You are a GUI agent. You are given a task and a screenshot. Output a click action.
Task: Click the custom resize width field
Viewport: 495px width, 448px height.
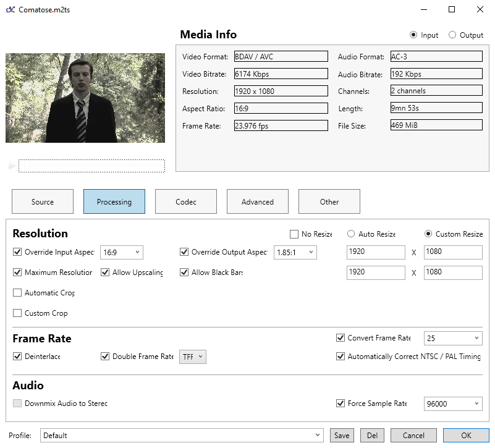coord(376,252)
